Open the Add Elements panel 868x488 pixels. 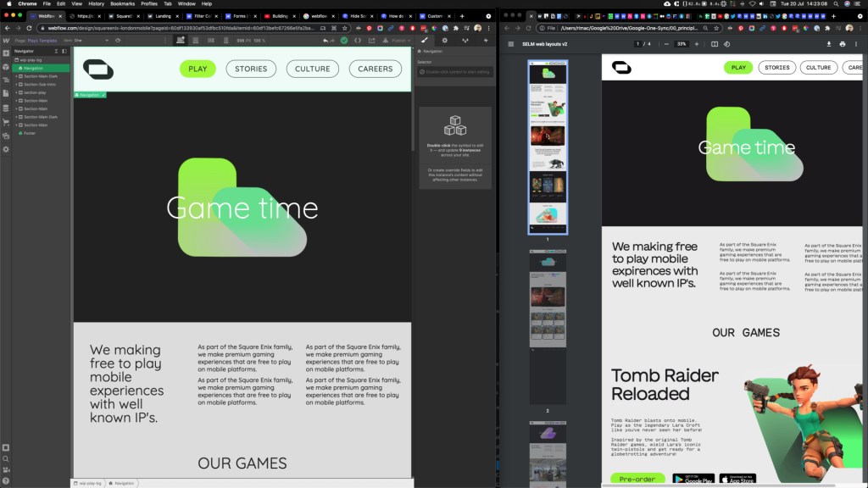[7, 54]
